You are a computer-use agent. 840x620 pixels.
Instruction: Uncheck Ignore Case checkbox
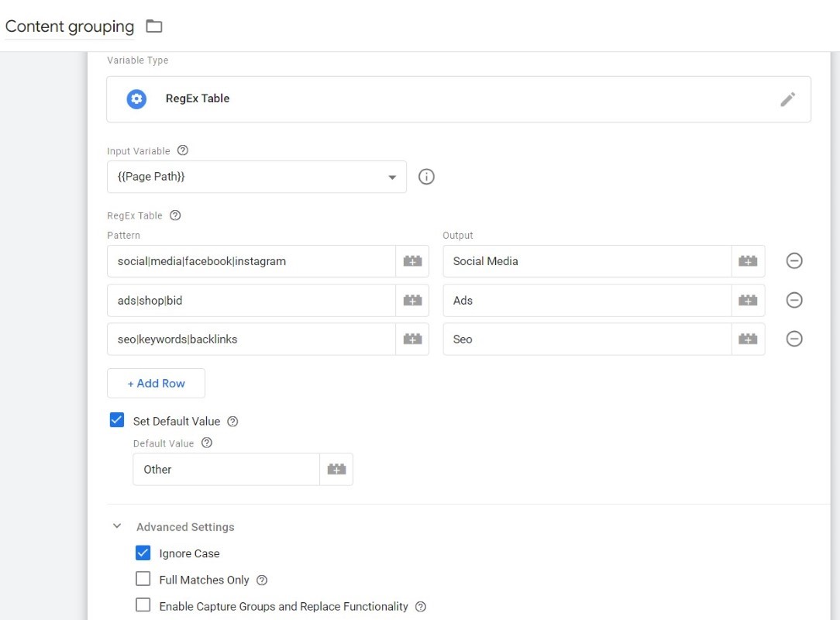tap(143, 553)
